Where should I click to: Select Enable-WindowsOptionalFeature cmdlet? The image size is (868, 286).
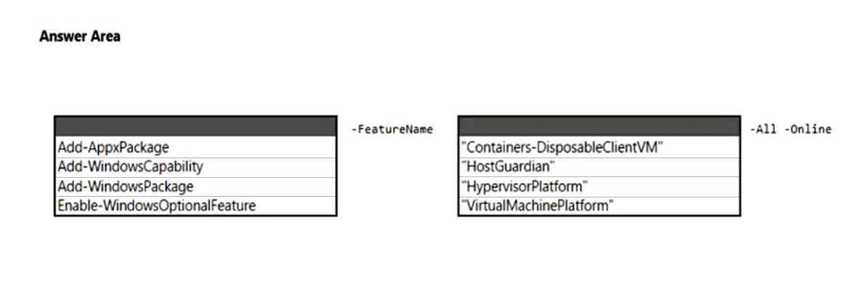(195, 205)
